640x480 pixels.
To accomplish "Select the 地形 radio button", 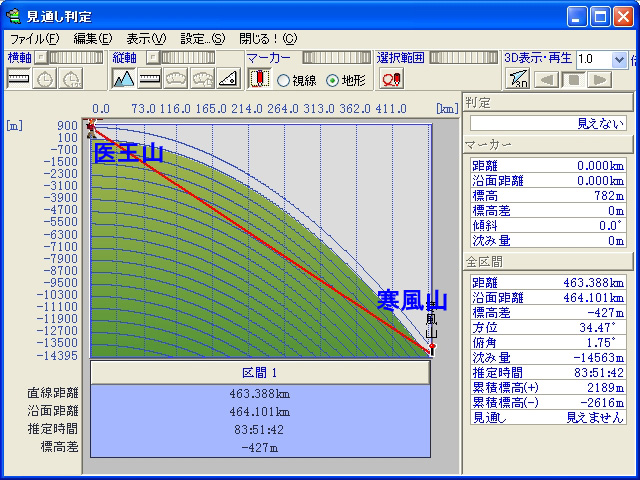I will (332, 80).
